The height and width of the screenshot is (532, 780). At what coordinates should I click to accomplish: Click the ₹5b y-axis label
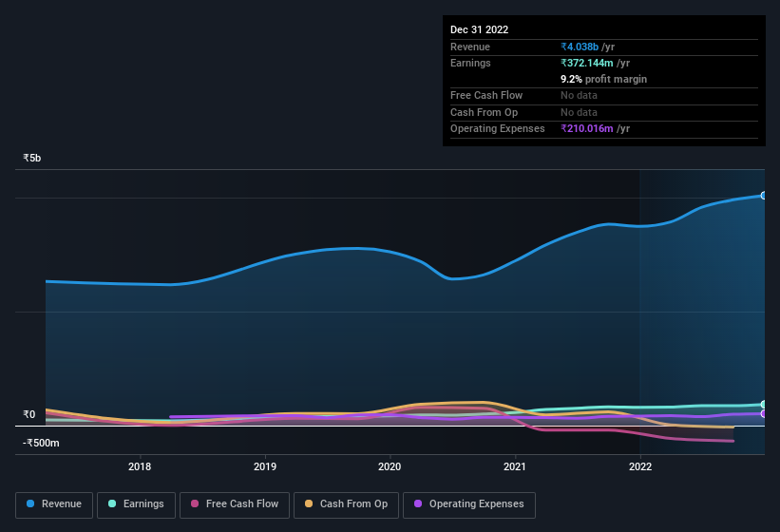pos(32,158)
